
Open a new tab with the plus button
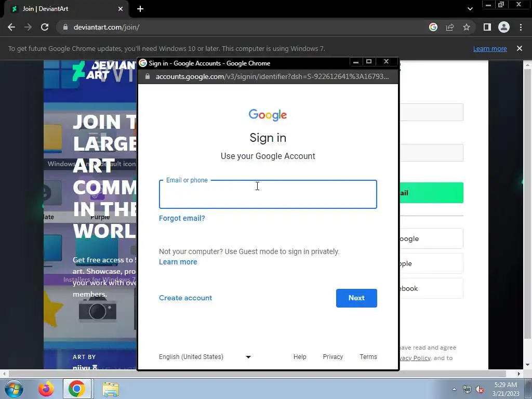pos(140,9)
